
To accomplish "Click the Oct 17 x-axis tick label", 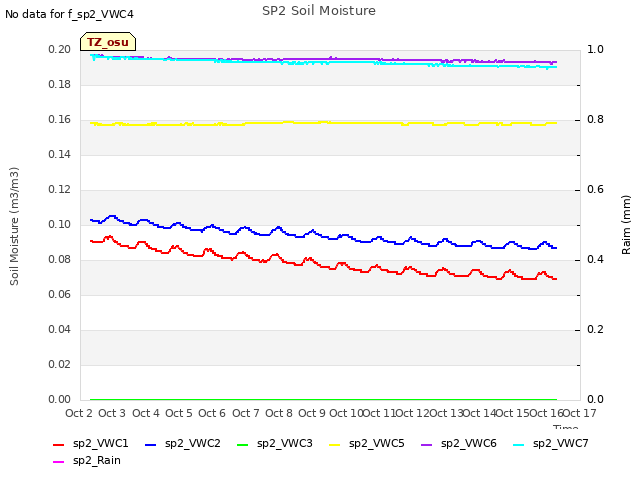I will [x=580, y=413].
